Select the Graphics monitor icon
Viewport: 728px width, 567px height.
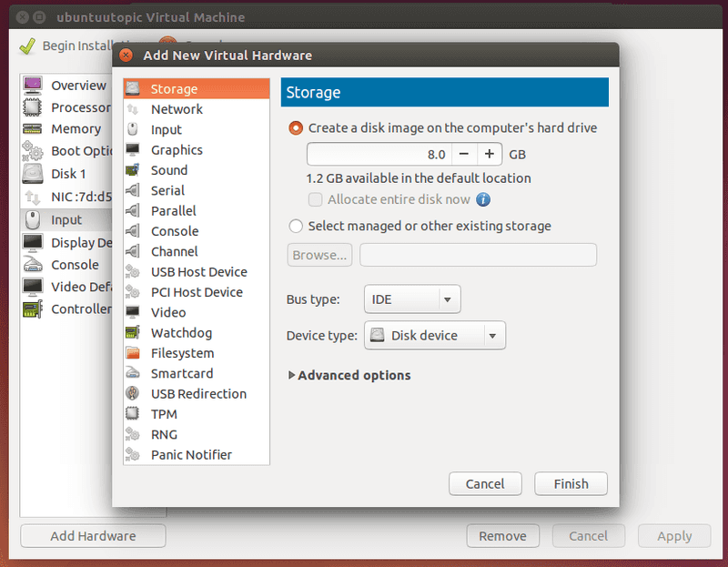pos(133,150)
